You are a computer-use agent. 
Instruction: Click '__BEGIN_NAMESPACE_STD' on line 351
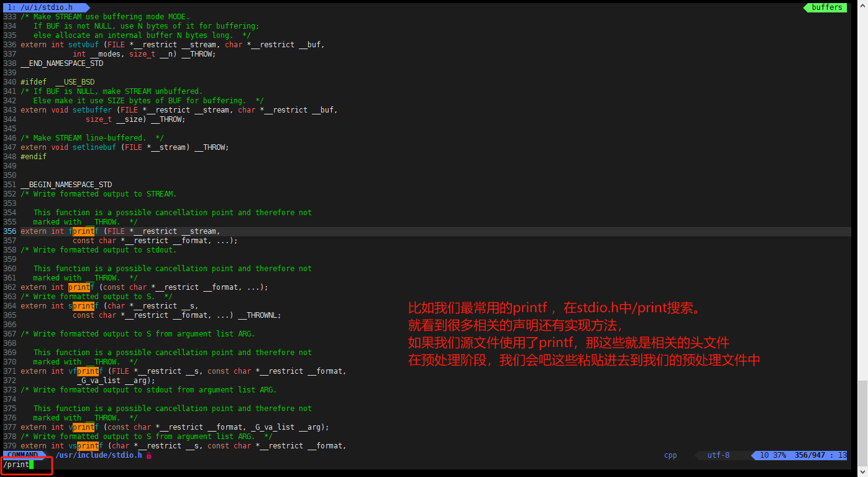tap(66, 185)
